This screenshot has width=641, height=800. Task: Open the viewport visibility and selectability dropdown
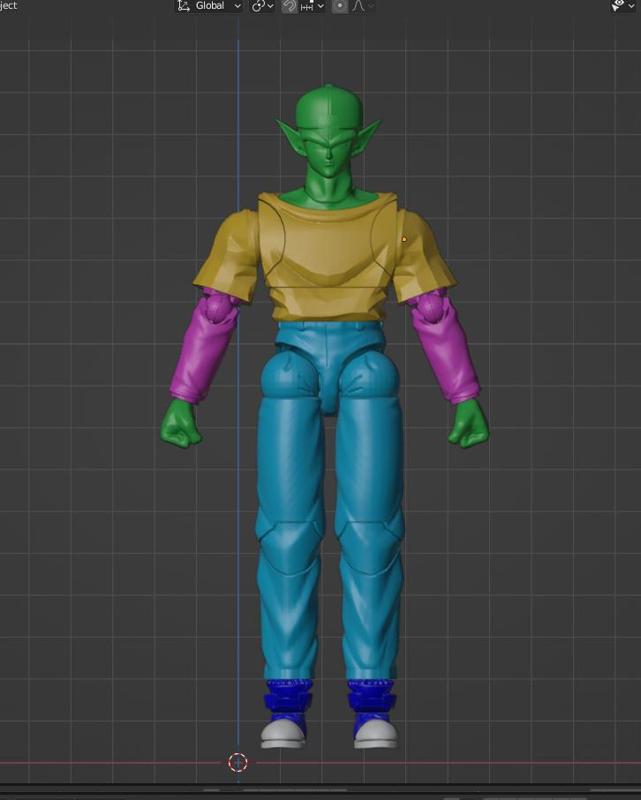pos(625,6)
